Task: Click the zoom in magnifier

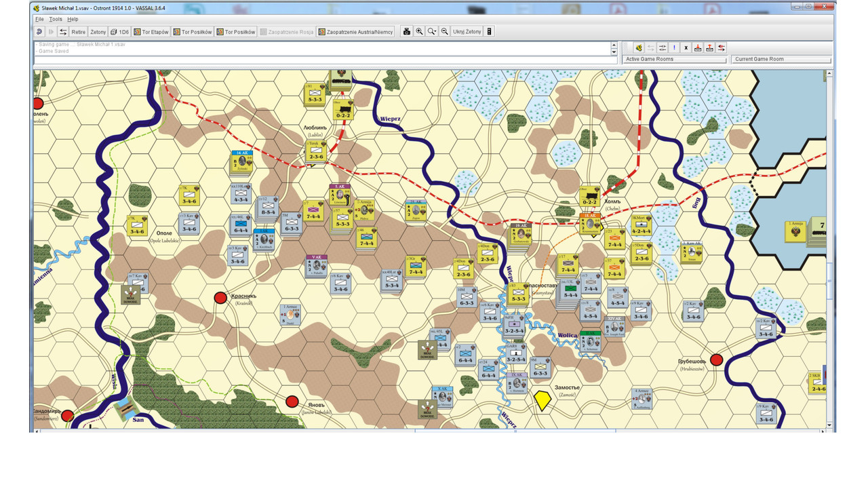Action: point(420,32)
